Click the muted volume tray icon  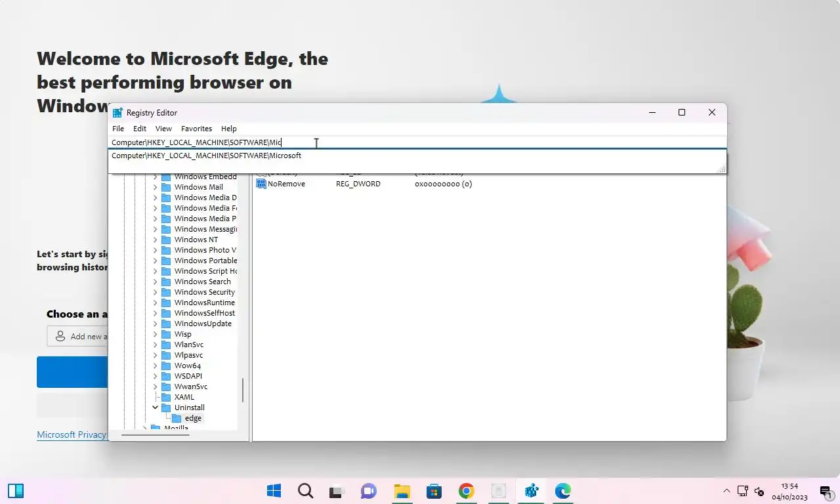point(759,491)
